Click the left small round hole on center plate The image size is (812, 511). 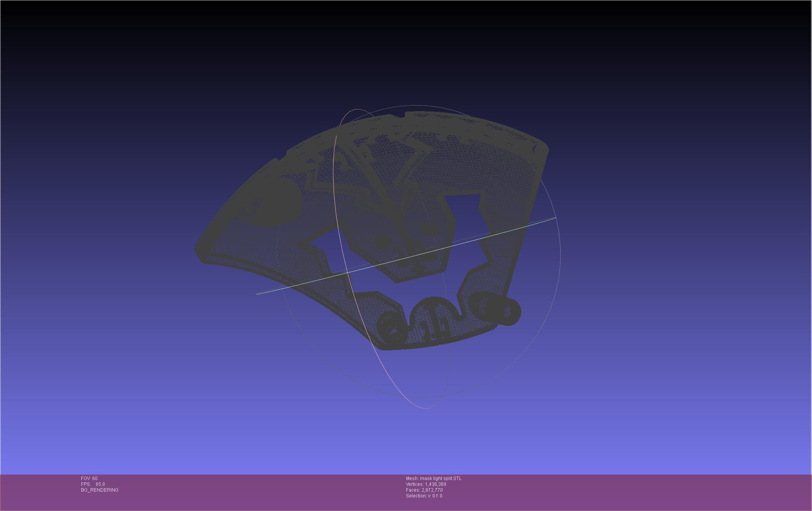(x=384, y=242)
